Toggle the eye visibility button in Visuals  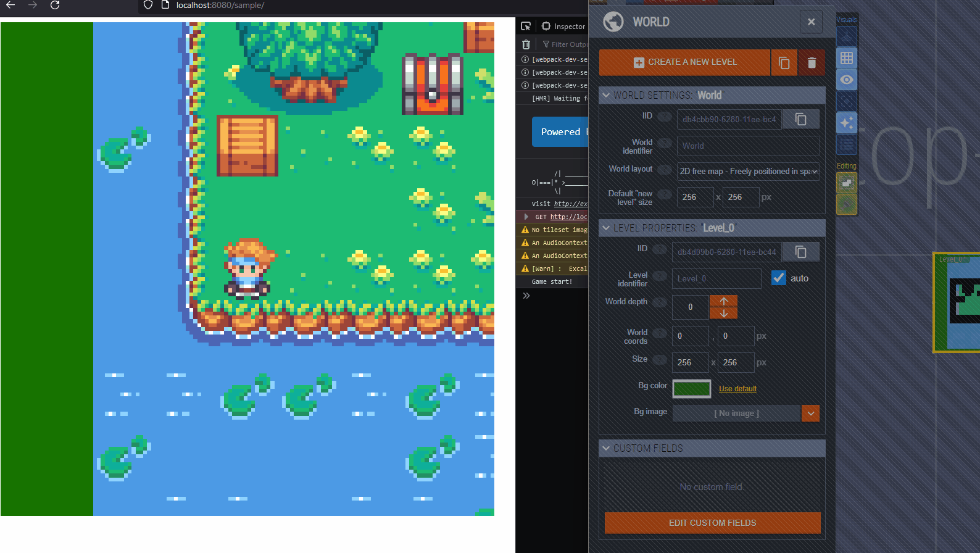click(x=846, y=80)
